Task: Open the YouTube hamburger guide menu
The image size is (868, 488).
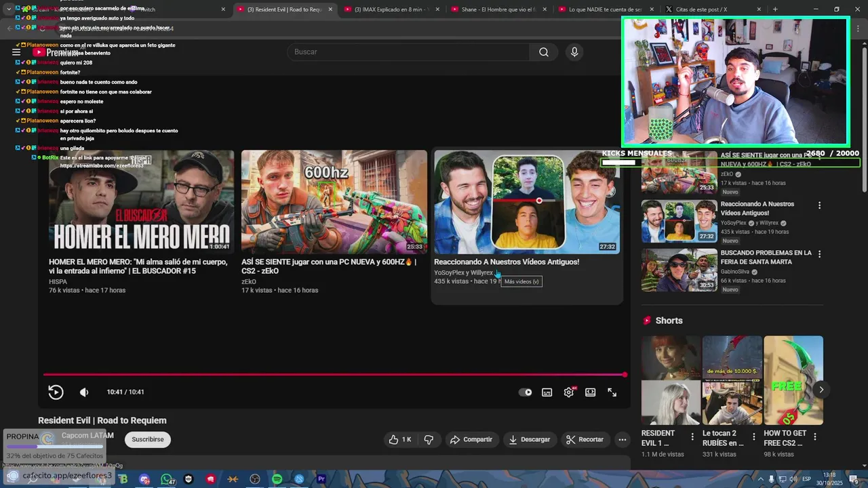Action: pyautogui.click(x=16, y=52)
